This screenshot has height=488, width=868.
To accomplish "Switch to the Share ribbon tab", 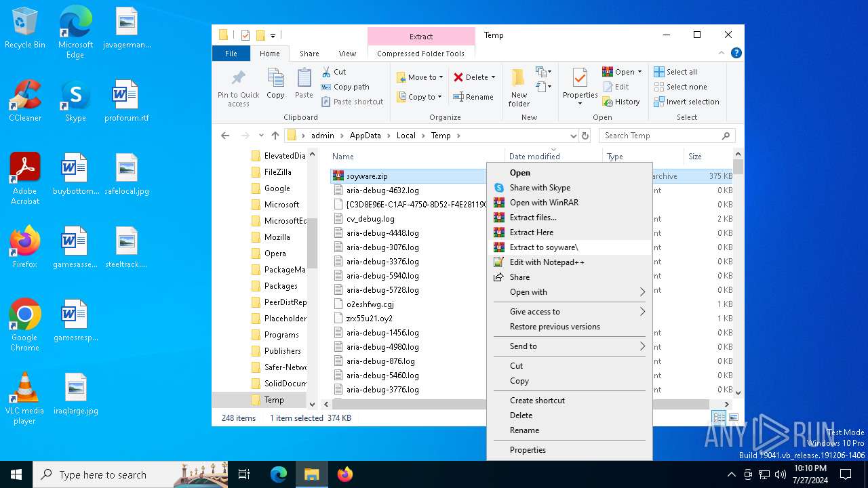I will pos(309,54).
